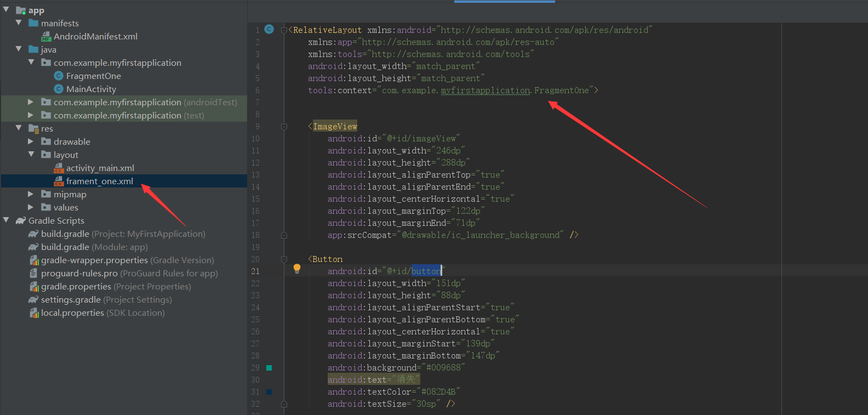
Task: Click the FragmentOne tools:context value
Action: [x=486, y=90]
